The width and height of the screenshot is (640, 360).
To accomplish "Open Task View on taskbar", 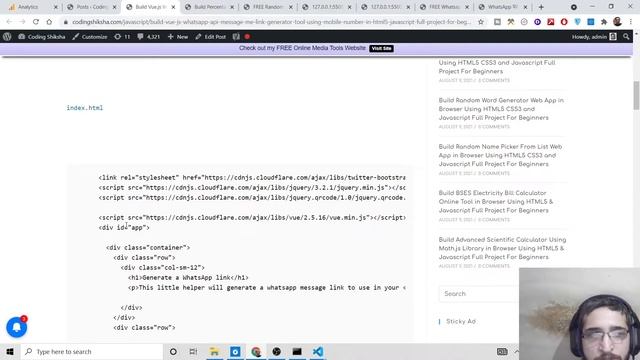I will [x=193, y=351].
